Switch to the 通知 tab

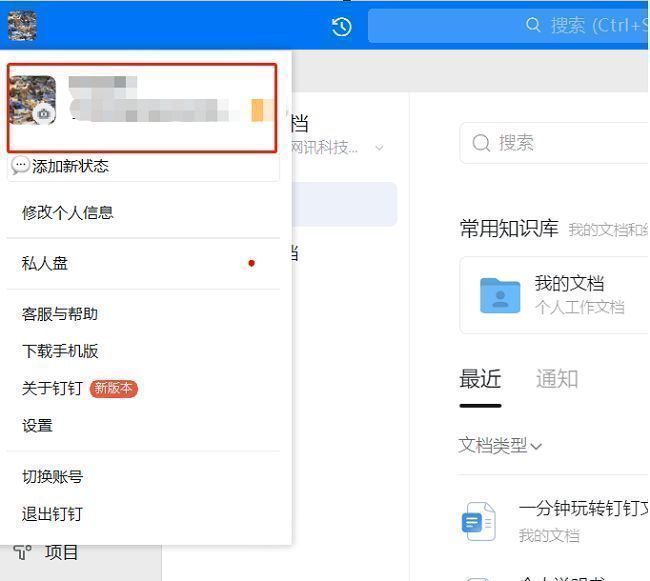coord(556,379)
